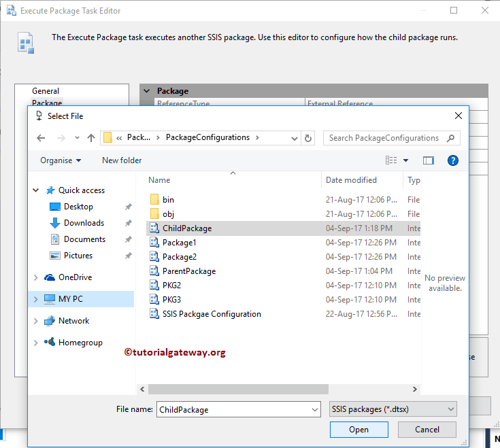The height and width of the screenshot is (448, 500).
Task: Unpin Desktop using its pin icon
Action: coord(128,207)
